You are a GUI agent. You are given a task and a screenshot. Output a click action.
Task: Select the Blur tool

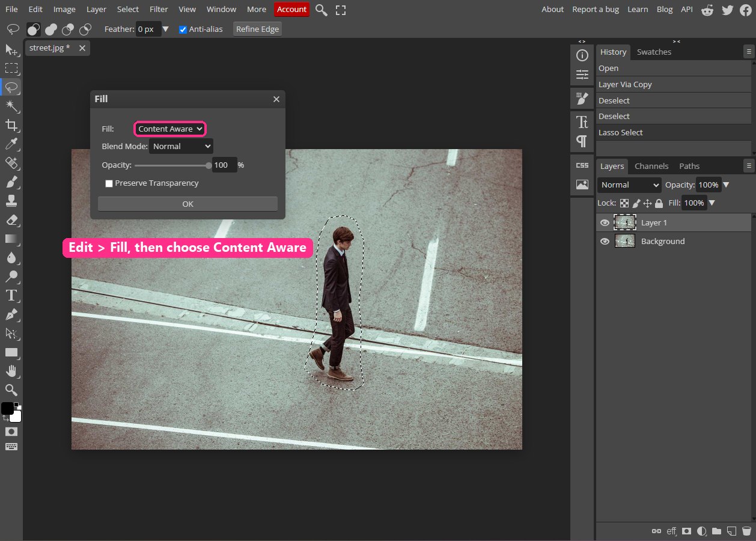click(x=11, y=257)
